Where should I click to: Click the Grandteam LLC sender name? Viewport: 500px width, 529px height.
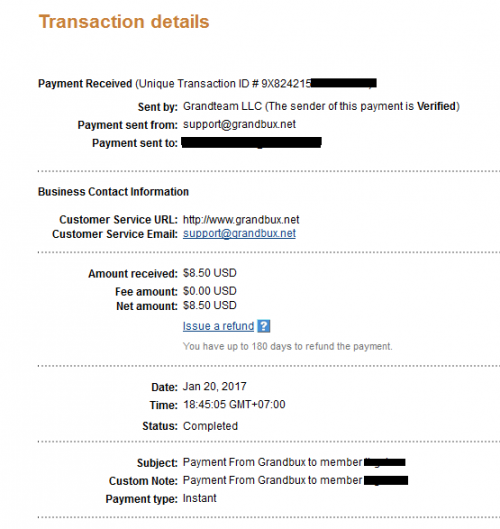tap(222, 106)
